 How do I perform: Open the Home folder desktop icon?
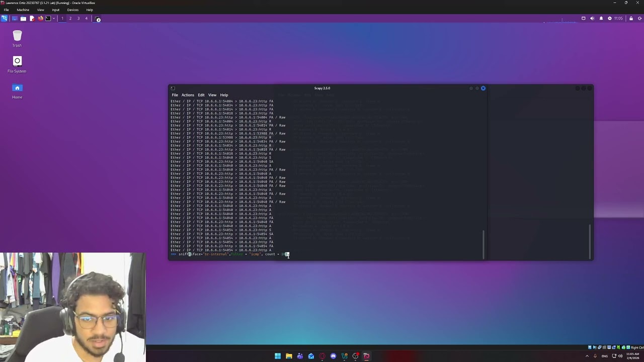[17, 90]
